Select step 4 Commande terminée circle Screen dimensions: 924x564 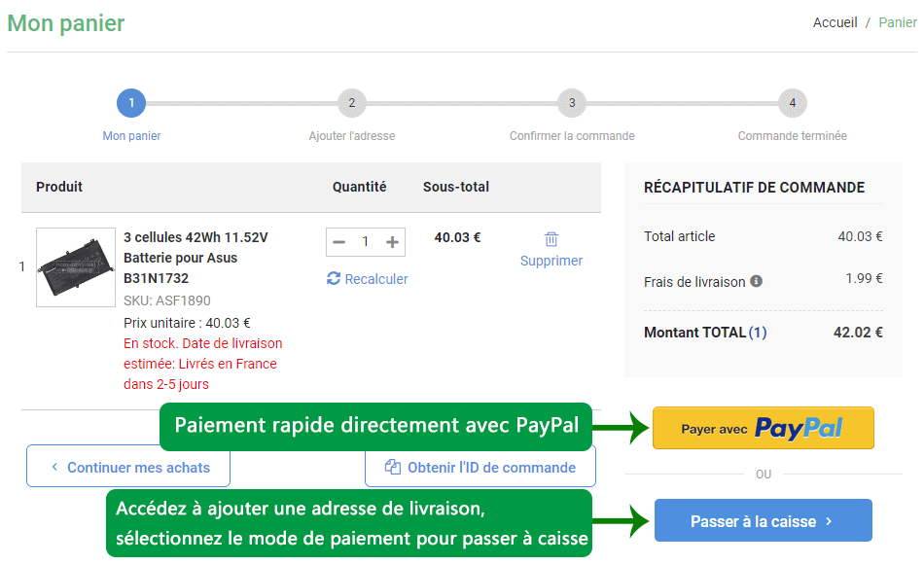pos(793,103)
